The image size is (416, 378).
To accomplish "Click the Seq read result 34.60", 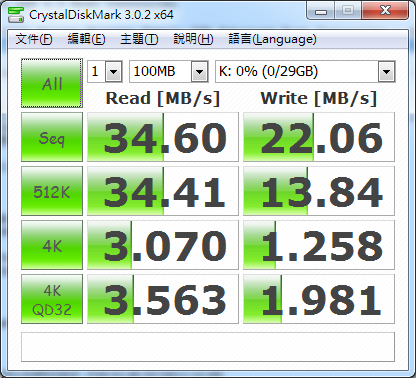I will point(163,137).
